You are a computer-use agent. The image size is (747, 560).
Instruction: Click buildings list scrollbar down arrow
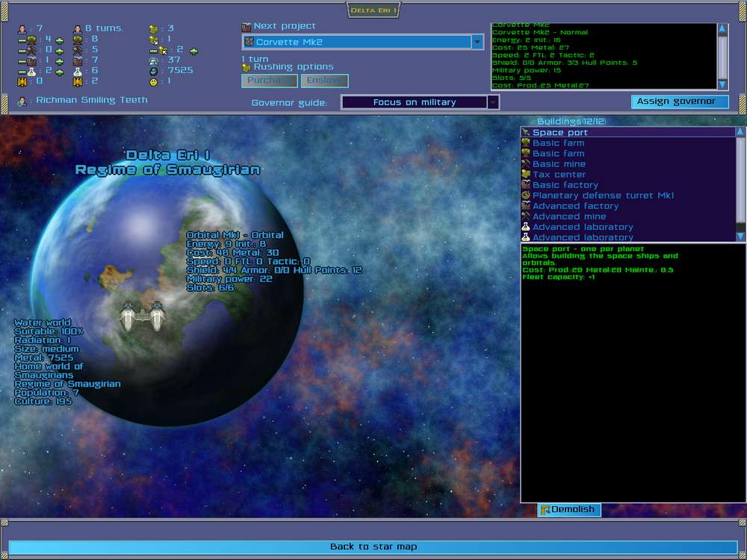click(x=740, y=236)
